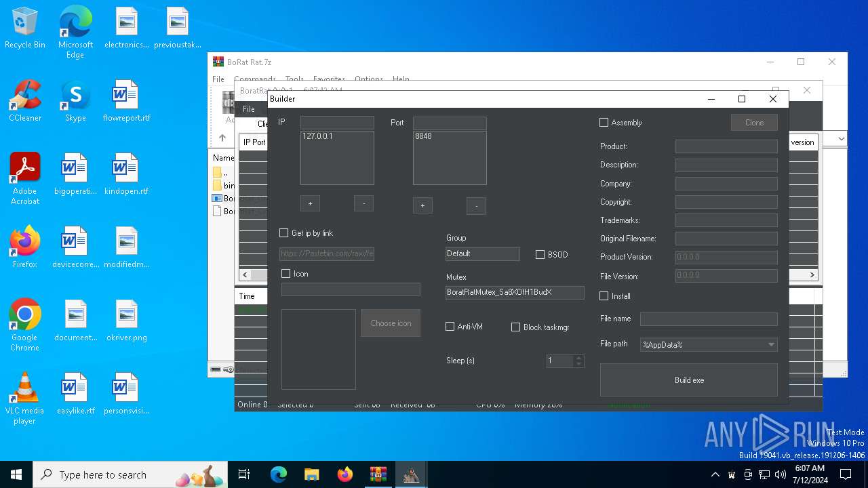Click the Pastebin link text field
The height and width of the screenshot is (488, 868).
[x=327, y=254]
